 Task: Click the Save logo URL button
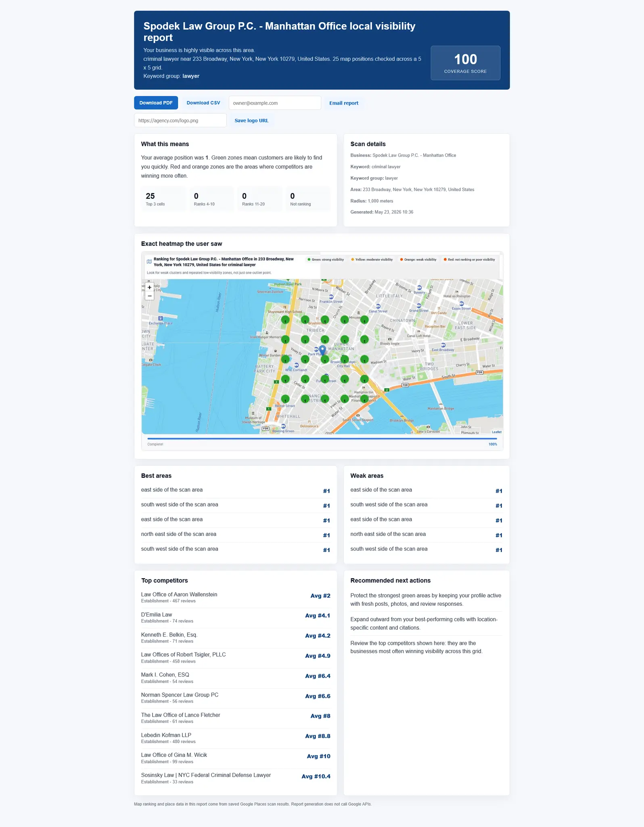point(251,120)
